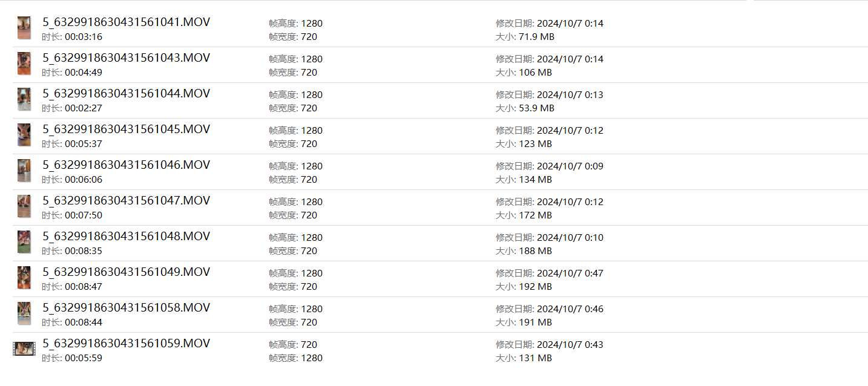Select the file name 5_6329918630431561041.MOV
This screenshot has width=868, height=386.
(126, 22)
